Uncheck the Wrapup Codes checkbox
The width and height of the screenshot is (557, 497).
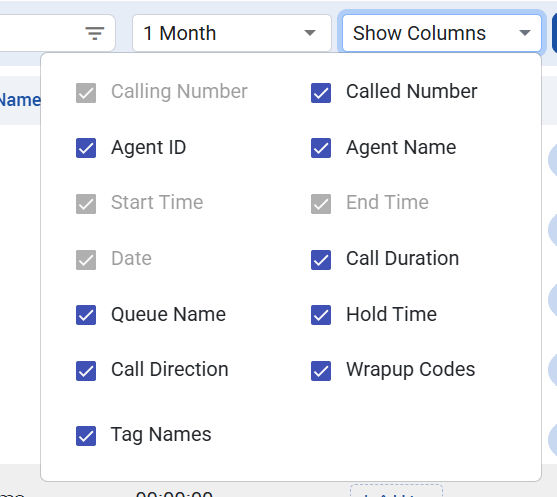tap(321, 371)
